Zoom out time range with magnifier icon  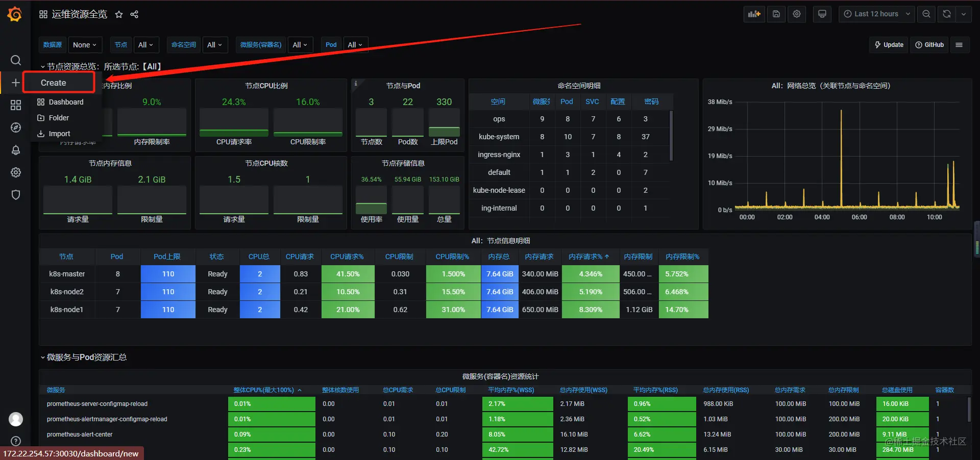926,14
